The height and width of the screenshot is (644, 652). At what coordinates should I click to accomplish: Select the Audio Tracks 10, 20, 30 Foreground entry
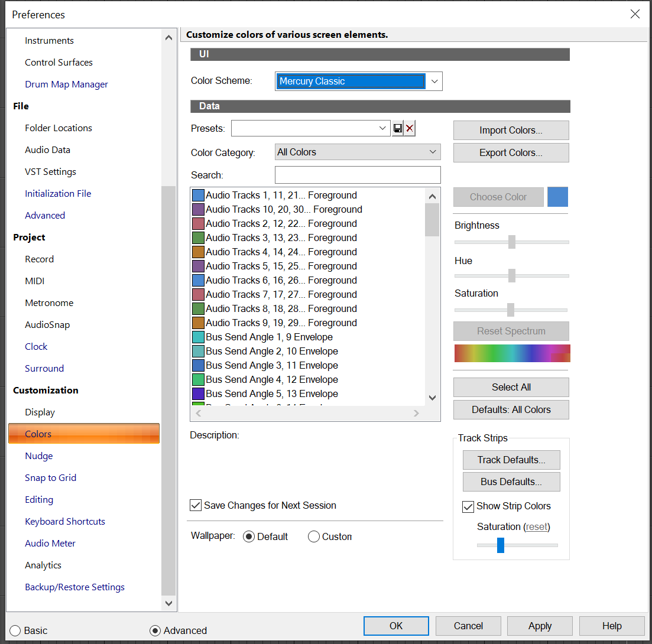[284, 209]
